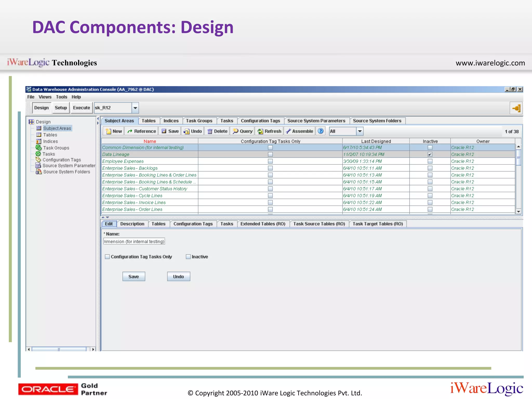Open the Help menu
This screenshot has height=399, width=532.
pos(76,97)
